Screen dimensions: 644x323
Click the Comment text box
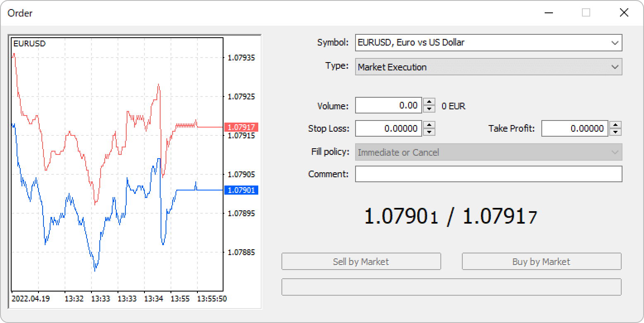(488, 174)
